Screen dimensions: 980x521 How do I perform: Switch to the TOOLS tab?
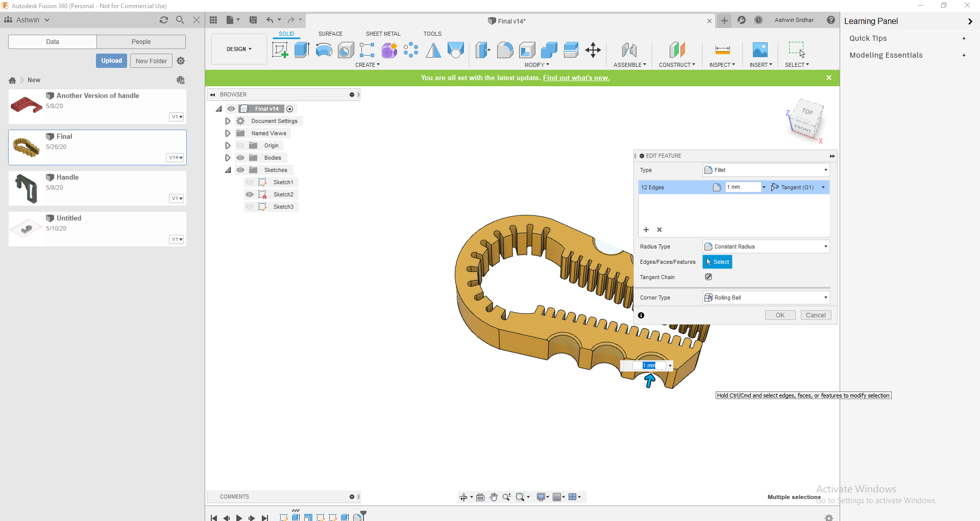(x=432, y=34)
